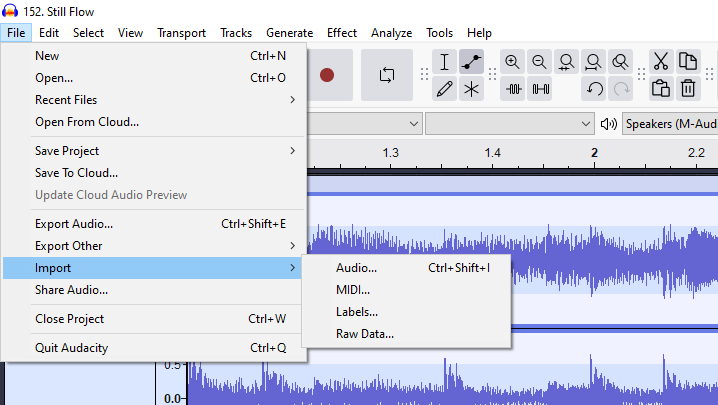Choose Close Project

point(153,319)
